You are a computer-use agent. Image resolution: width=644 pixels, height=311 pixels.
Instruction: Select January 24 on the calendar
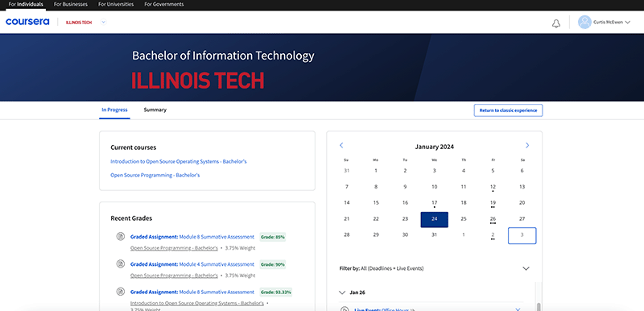tap(434, 219)
